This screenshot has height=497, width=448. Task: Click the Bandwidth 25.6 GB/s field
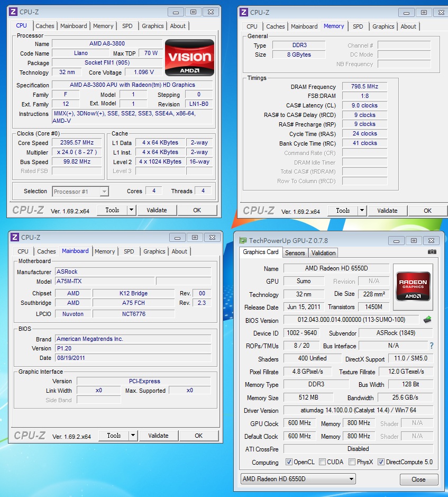click(405, 397)
